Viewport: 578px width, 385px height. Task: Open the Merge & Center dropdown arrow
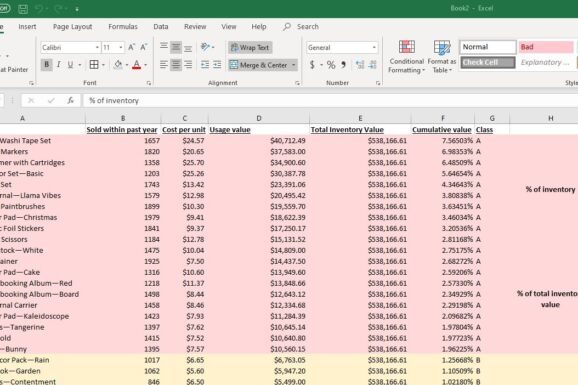pos(294,65)
